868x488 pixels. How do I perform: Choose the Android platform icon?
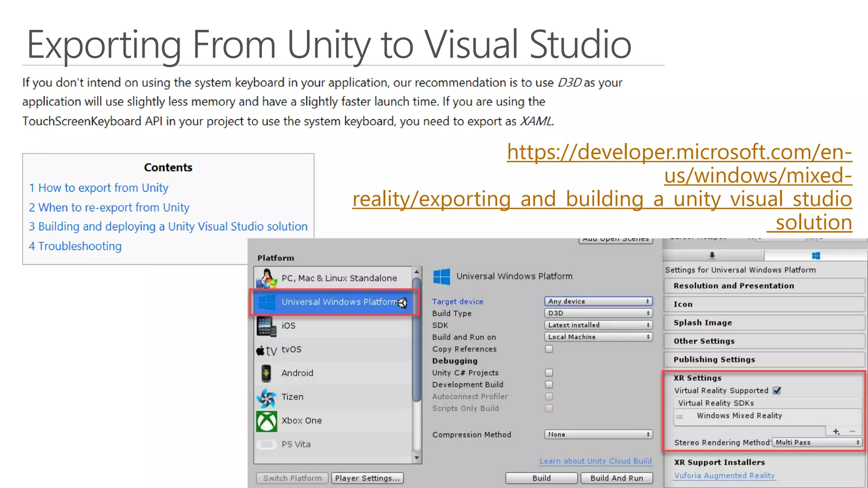266,373
